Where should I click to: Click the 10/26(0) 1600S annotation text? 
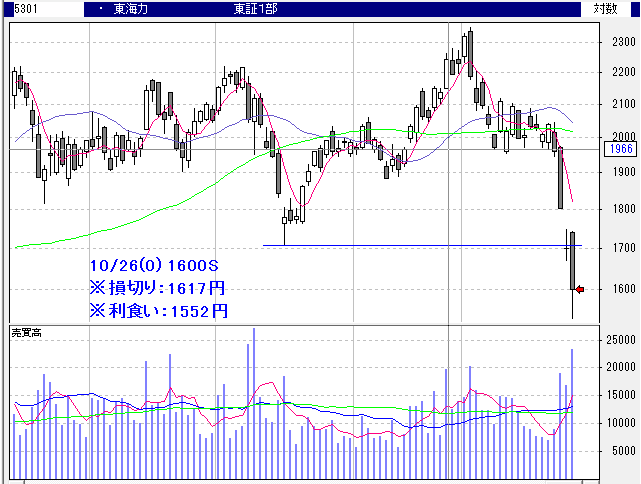153,267
